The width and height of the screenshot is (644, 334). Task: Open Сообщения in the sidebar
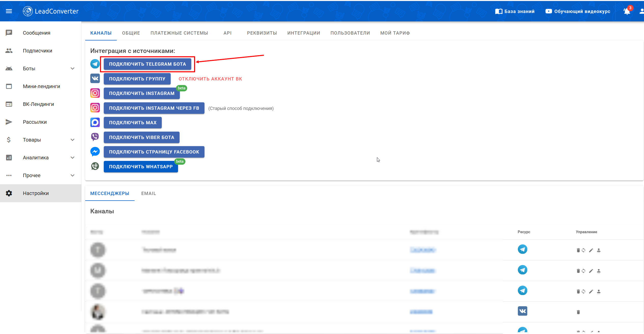click(x=36, y=33)
